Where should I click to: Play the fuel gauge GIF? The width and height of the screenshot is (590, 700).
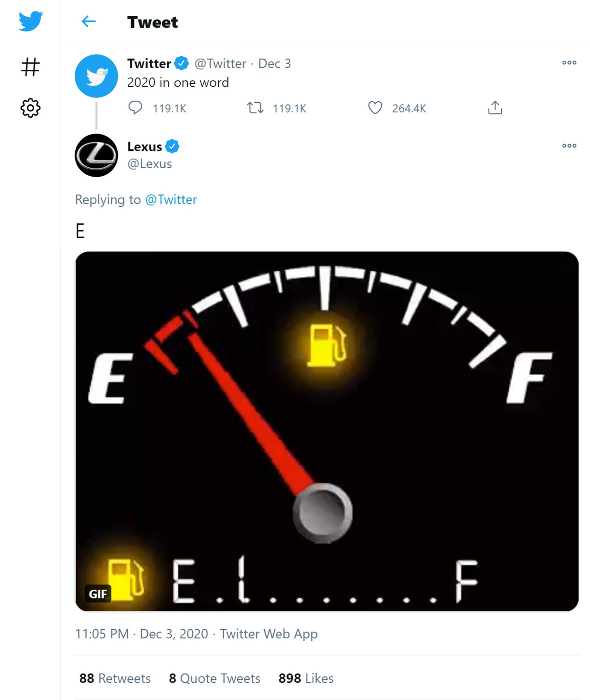[x=326, y=431]
